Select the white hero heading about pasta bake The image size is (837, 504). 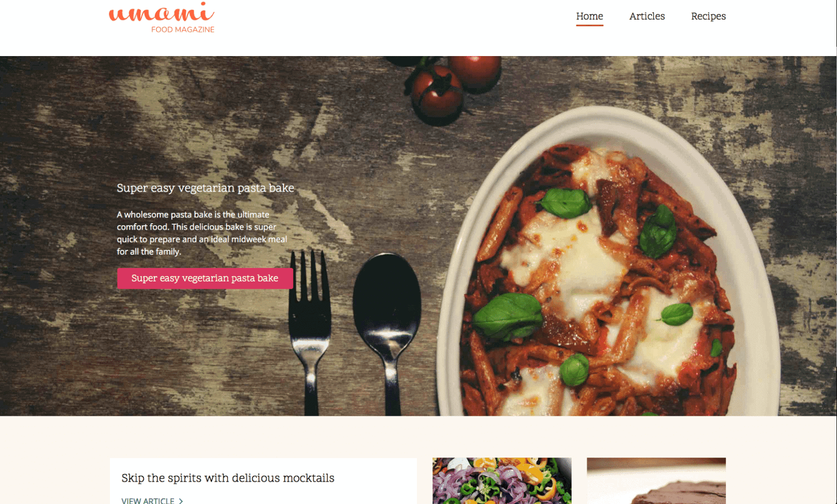(206, 188)
